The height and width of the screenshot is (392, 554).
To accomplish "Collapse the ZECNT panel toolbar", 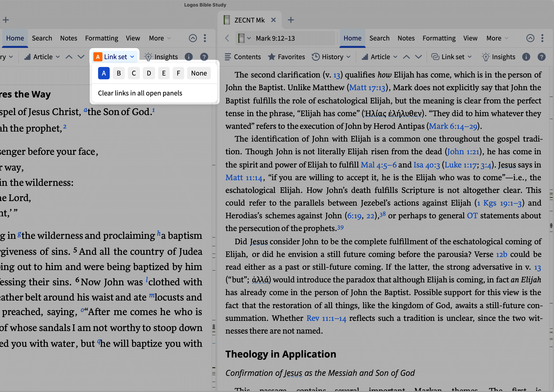I will point(530,38).
